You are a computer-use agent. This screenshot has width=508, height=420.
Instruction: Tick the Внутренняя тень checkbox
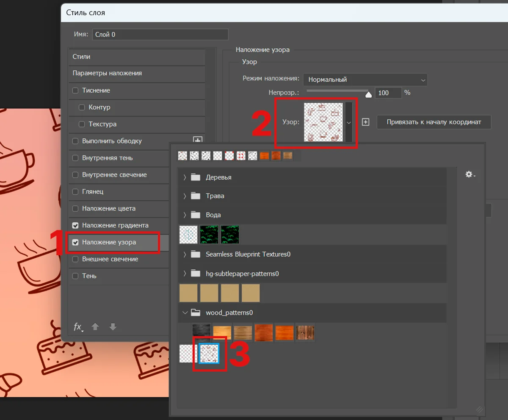point(75,158)
